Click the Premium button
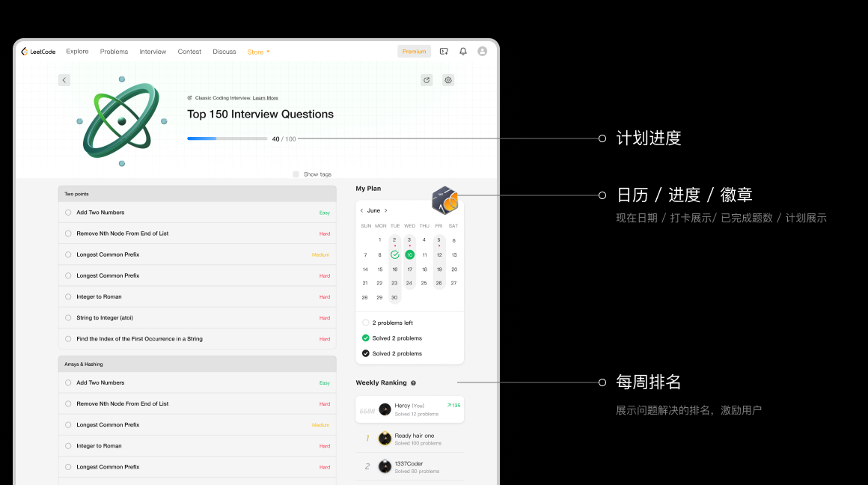The image size is (868, 485). pyautogui.click(x=414, y=52)
